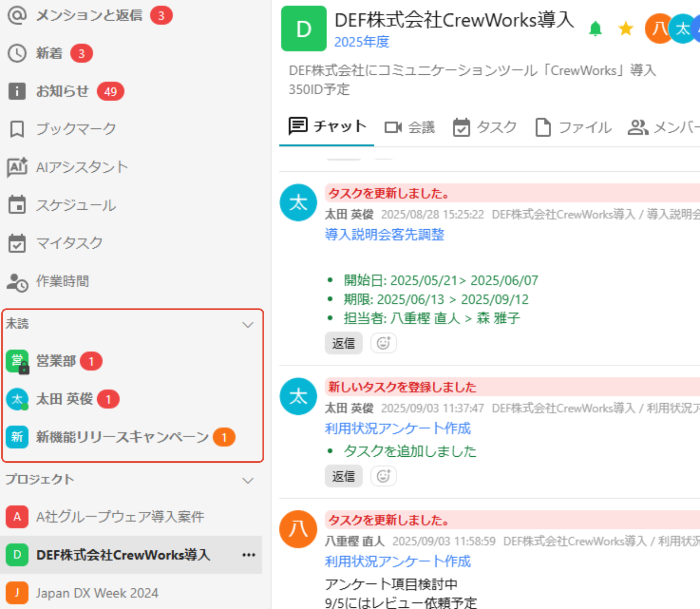Click the orange 1 badge on 新機能リリースキャンペーン
700x609 pixels.
tap(224, 437)
